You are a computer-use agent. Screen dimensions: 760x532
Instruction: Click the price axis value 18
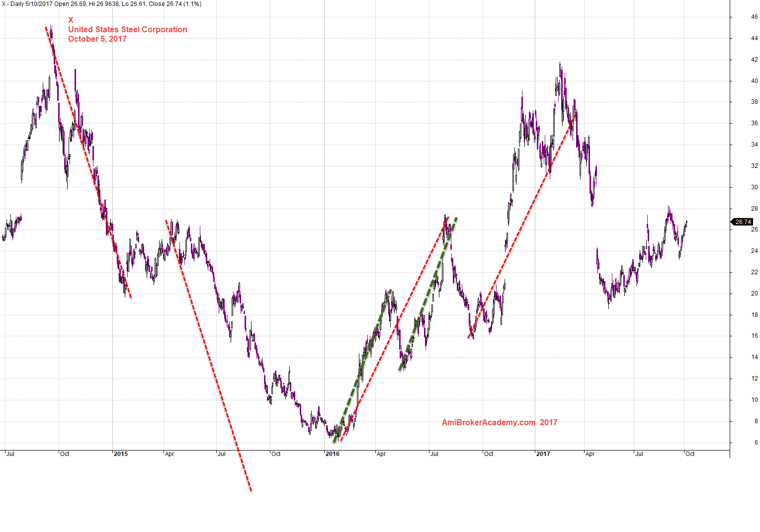click(755, 315)
